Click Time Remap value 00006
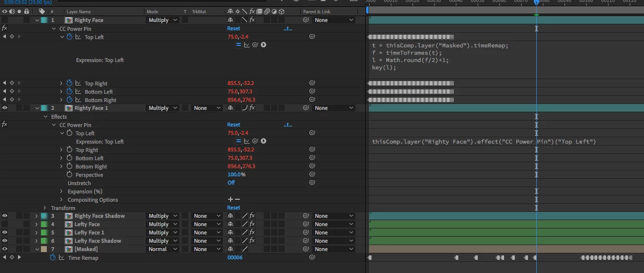644x273 pixels. [x=235, y=257]
